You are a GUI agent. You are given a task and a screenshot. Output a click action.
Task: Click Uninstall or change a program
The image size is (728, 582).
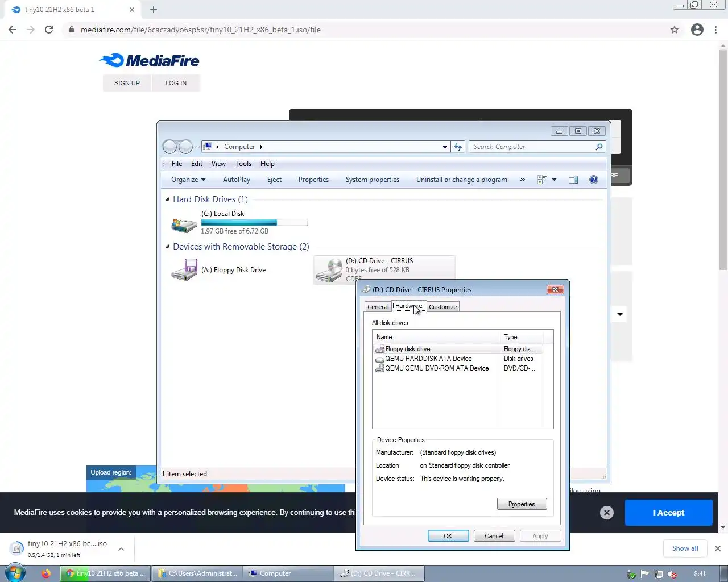point(462,180)
